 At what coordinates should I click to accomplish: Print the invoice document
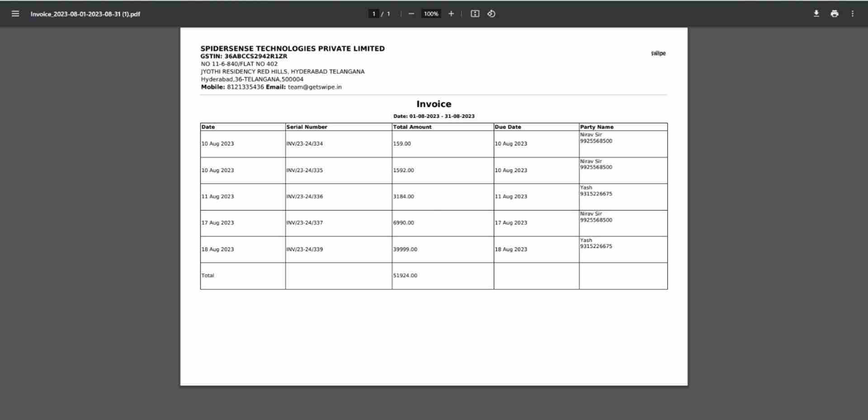click(x=835, y=14)
